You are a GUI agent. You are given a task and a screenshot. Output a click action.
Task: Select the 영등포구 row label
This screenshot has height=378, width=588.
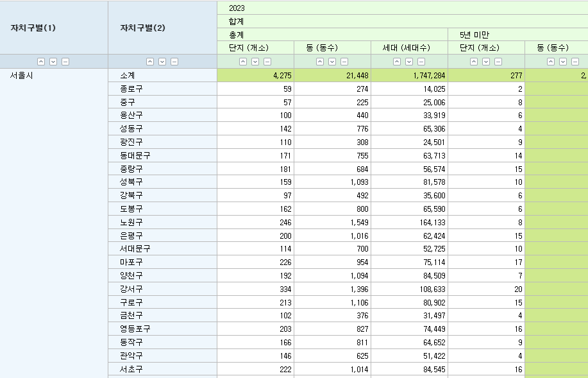tap(163, 329)
